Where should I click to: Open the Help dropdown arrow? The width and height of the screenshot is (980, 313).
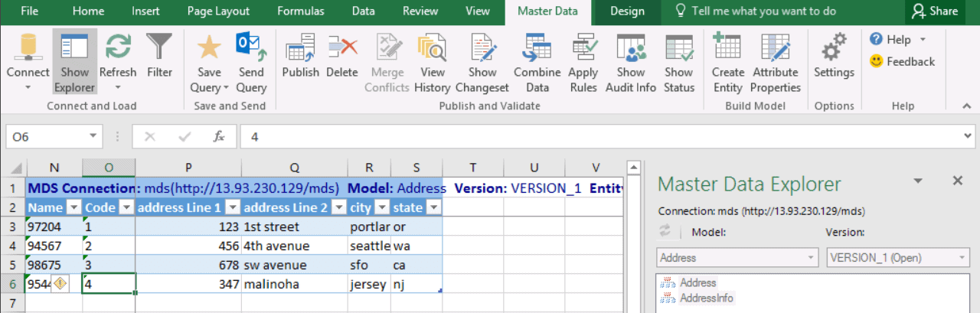click(923, 39)
